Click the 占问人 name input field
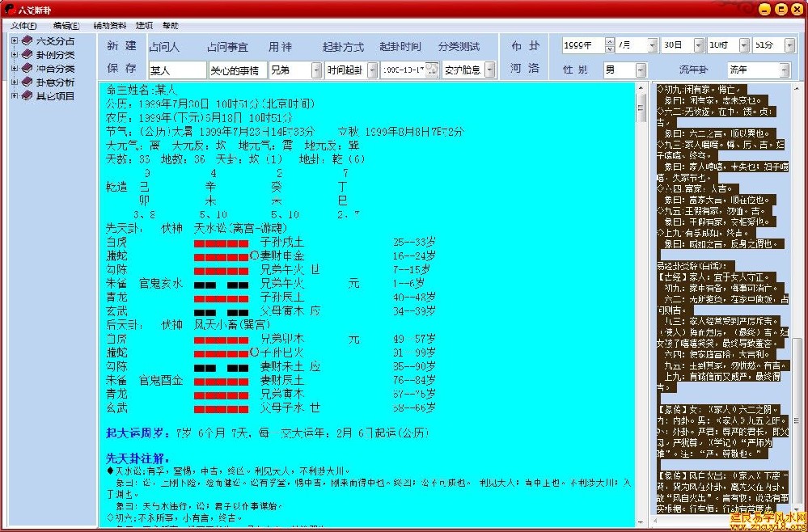The width and height of the screenshot is (808, 532). pos(176,70)
